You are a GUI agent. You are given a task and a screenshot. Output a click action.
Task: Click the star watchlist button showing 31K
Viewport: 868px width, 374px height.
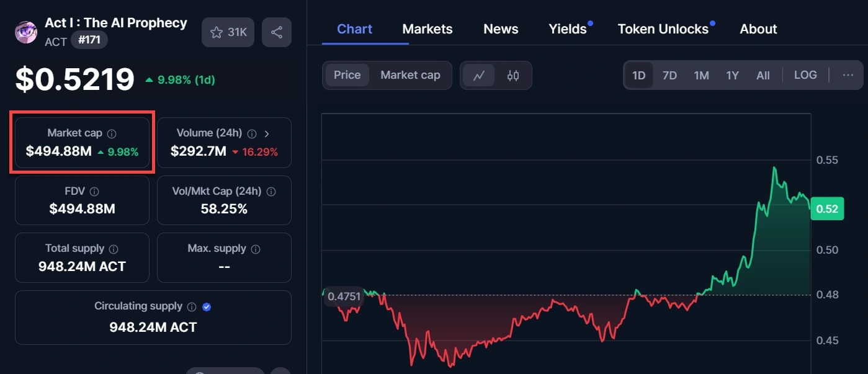click(x=228, y=32)
